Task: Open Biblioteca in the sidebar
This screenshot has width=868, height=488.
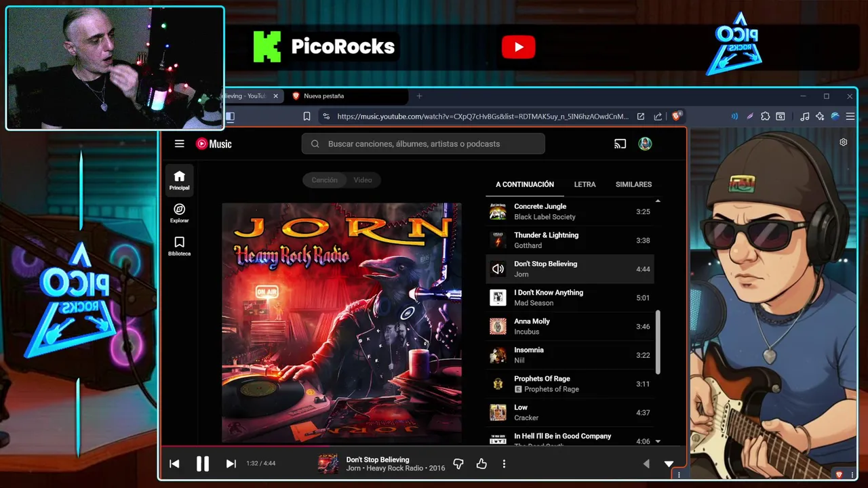Action: tap(179, 246)
